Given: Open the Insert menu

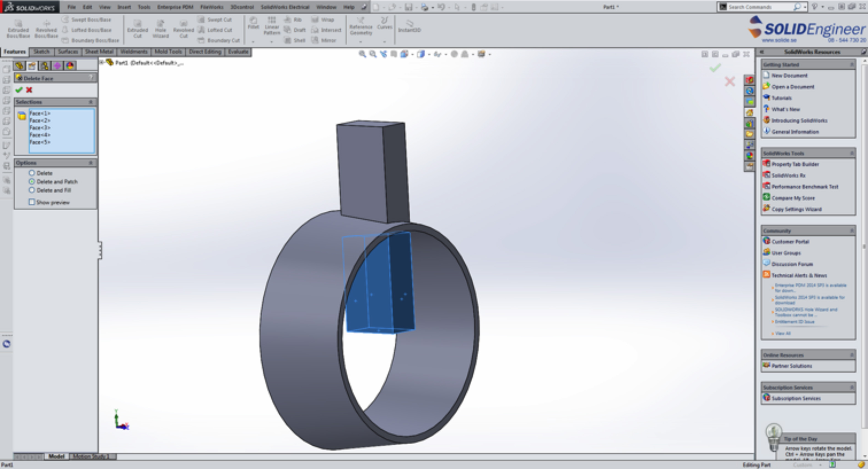Looking at the screenshot, I should [x=124, y=7].
